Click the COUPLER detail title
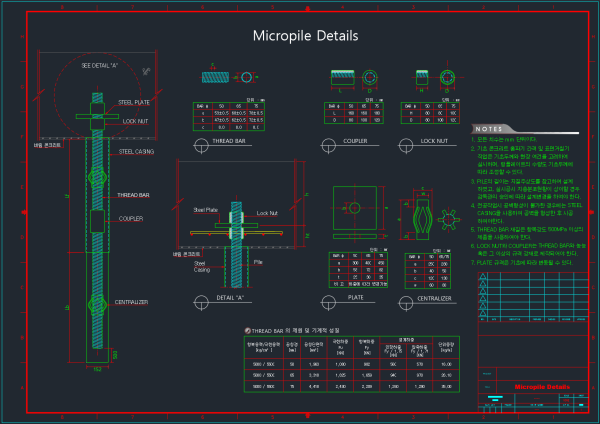600x424 pixels. pos(355,141)
